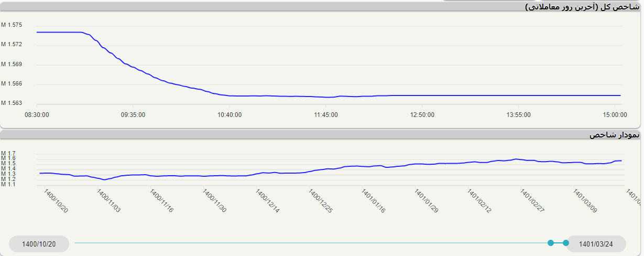644x256 pixels.
Task: Click the 1401/02/27 date label on the index chart
Action: pos(531,201)
